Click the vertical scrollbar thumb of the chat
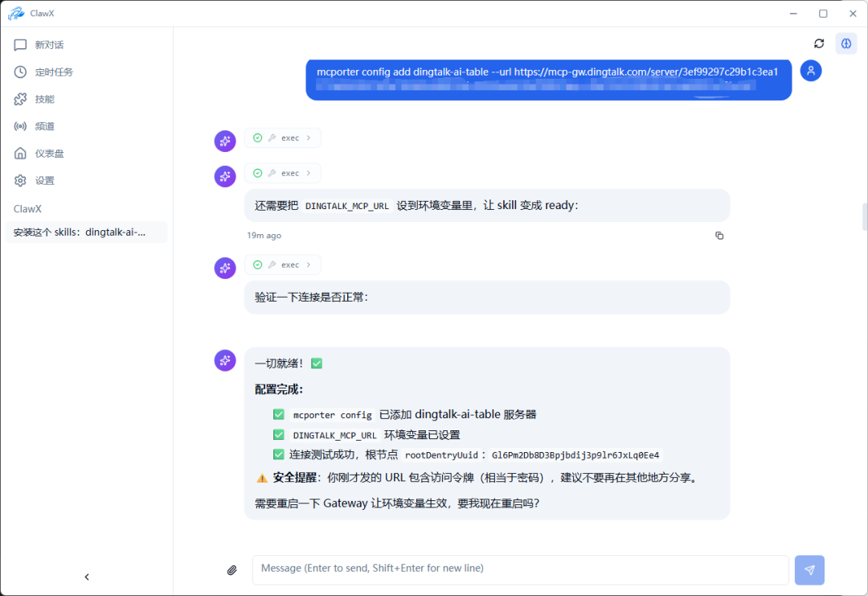The height and width of the screenshot is (596, 868). [864, 216]
